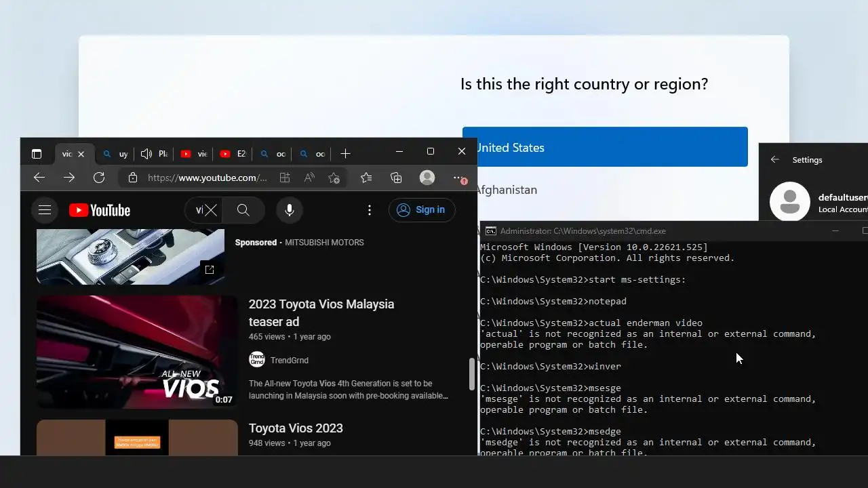Open 'Toyota Vios 2023' video title
Viewport: 868px width, 488px height.
coord(296,428)
